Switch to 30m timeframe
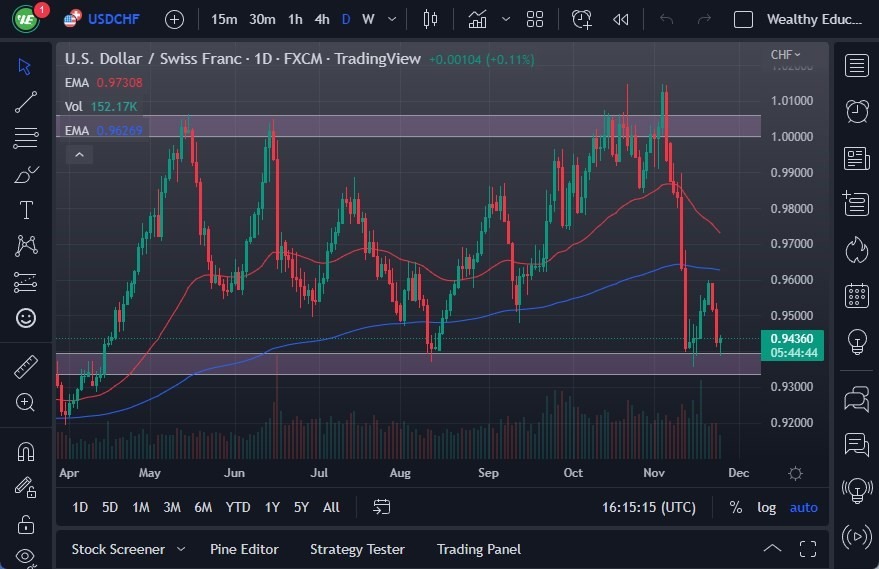 262,20
